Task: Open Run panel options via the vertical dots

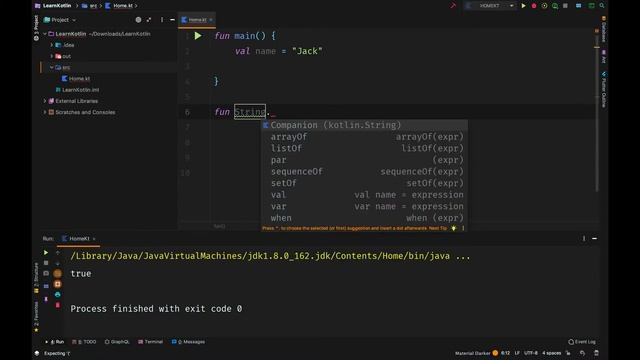Action: point(584,238)
